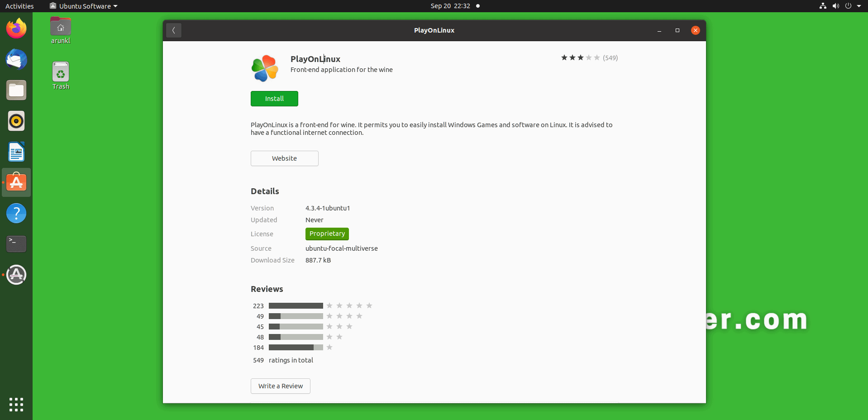Screen dimensions: 868x420
Task: Click the Proprietary license badge
Action: click(327, 234)
